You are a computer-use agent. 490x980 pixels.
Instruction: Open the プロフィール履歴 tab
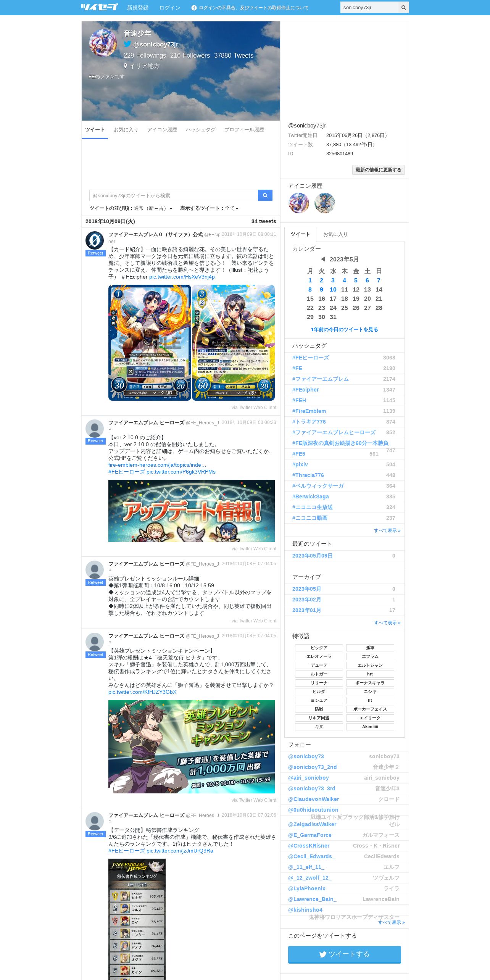pos(244,130)
